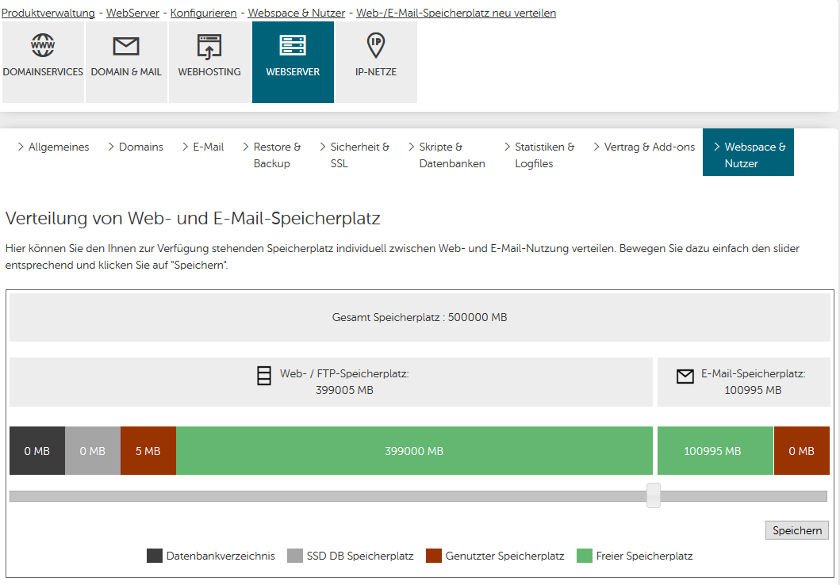
Task: Switch to Statistiken & Logfiles tab
Action: click(x=539, y=155)
